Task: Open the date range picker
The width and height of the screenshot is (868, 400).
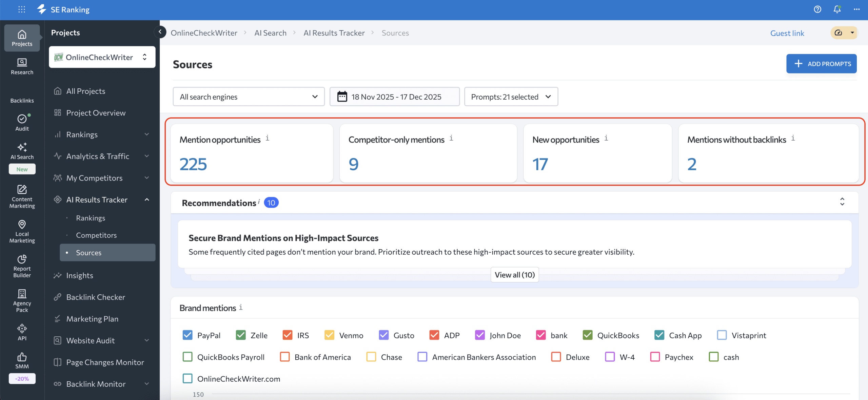Action: point(394,97)
